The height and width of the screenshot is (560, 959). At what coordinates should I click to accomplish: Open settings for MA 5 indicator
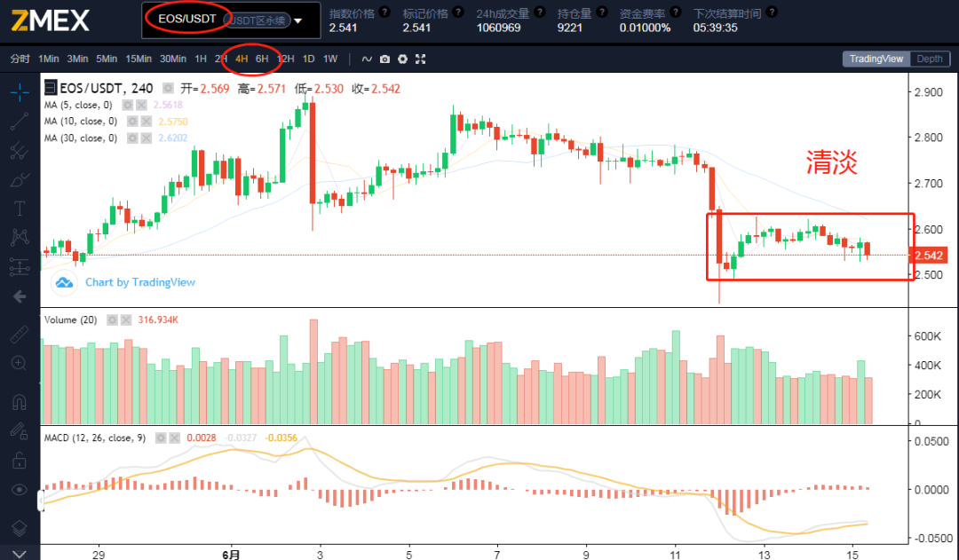click(127, 105)
